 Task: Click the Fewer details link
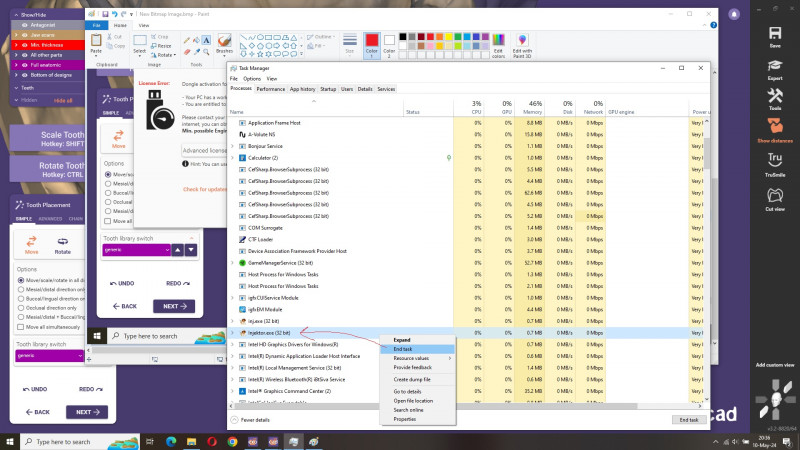point(255,420)
